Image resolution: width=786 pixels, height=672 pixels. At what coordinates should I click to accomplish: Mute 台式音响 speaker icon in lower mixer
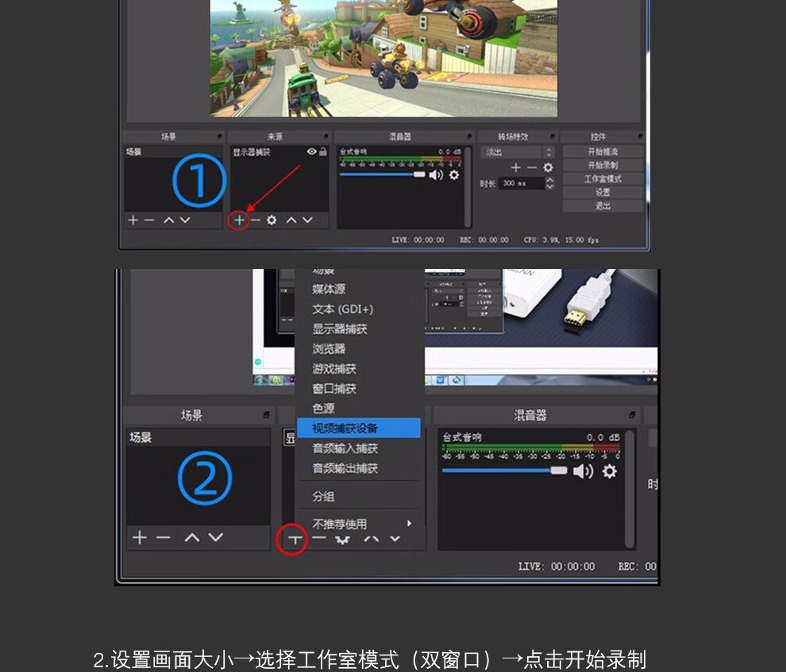pos(584,471)
